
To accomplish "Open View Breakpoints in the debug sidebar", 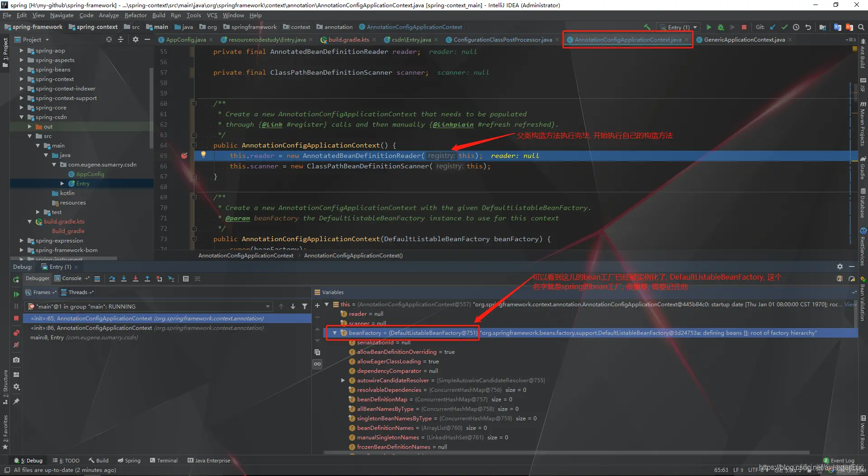I will coord(16,333).
